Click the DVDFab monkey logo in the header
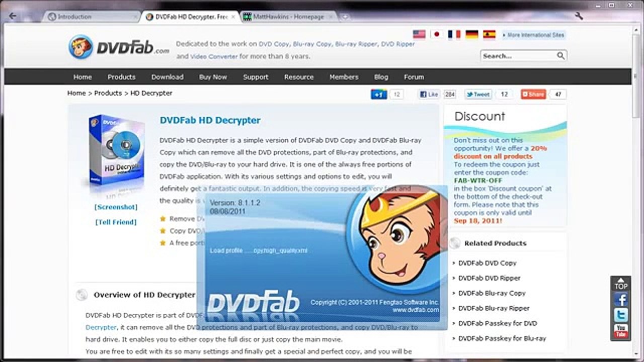 point(80,47)
